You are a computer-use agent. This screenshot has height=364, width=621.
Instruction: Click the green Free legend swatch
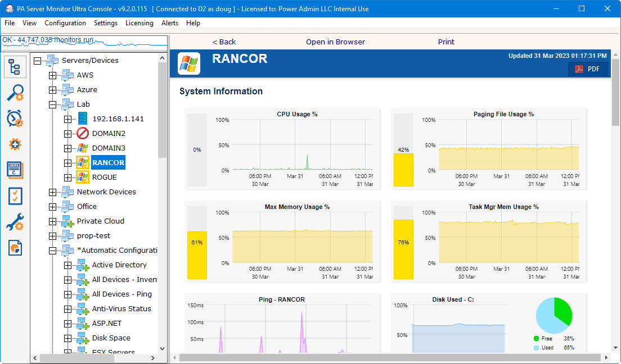pyautogui.click(x=536, y=339)
